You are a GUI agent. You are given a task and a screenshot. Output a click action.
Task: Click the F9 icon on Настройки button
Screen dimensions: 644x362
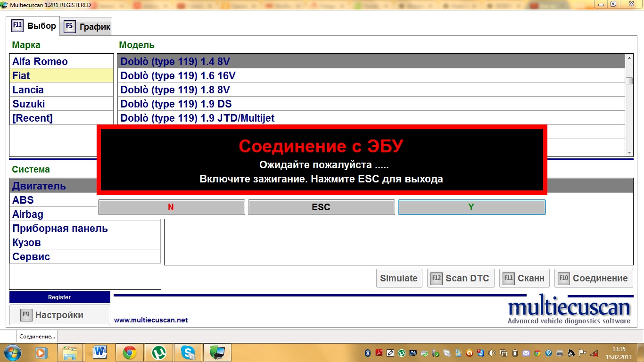point(26,315)
